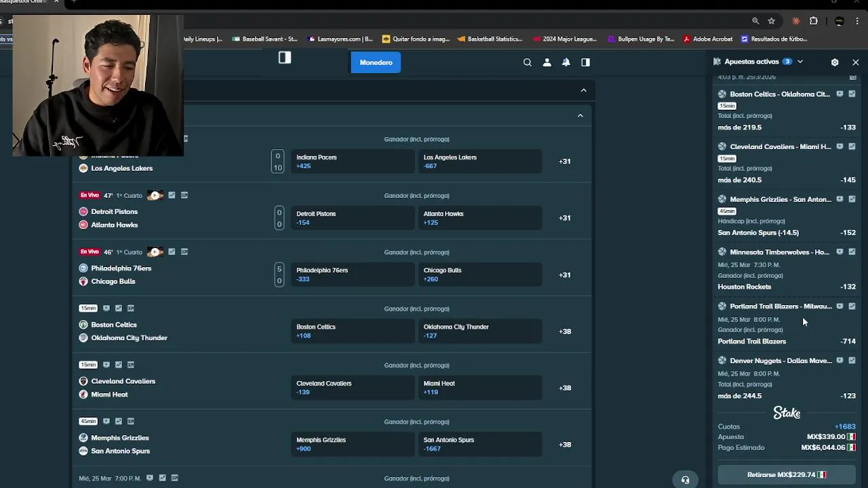868x488 pixels.
Task: Toggle the right sidebar panel icon
Action: pos(585,62)
